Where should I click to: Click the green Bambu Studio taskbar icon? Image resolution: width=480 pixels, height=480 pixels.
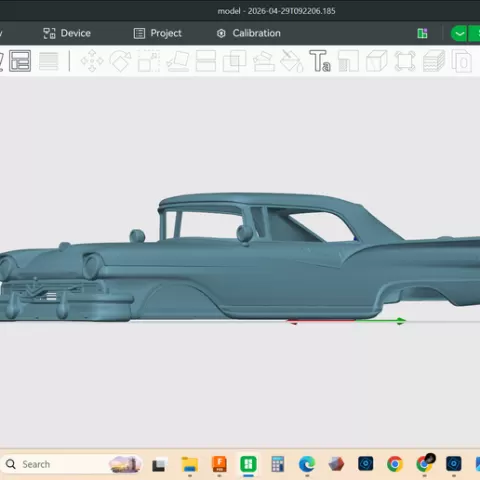248,464
